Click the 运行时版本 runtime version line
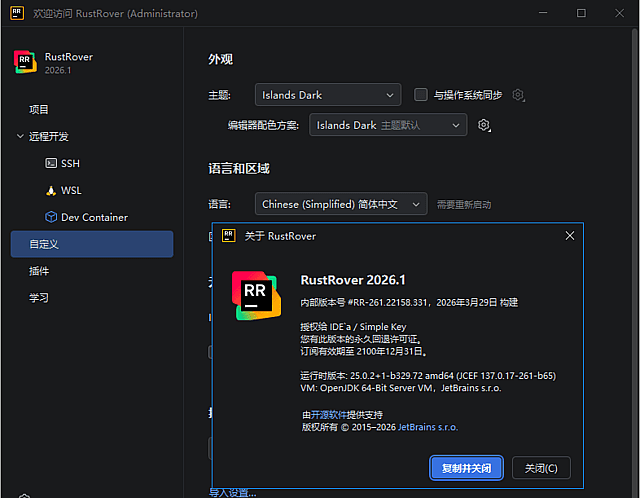Image resolution: width=640 pixels, height=498 pixels. (x=428, y=376)
